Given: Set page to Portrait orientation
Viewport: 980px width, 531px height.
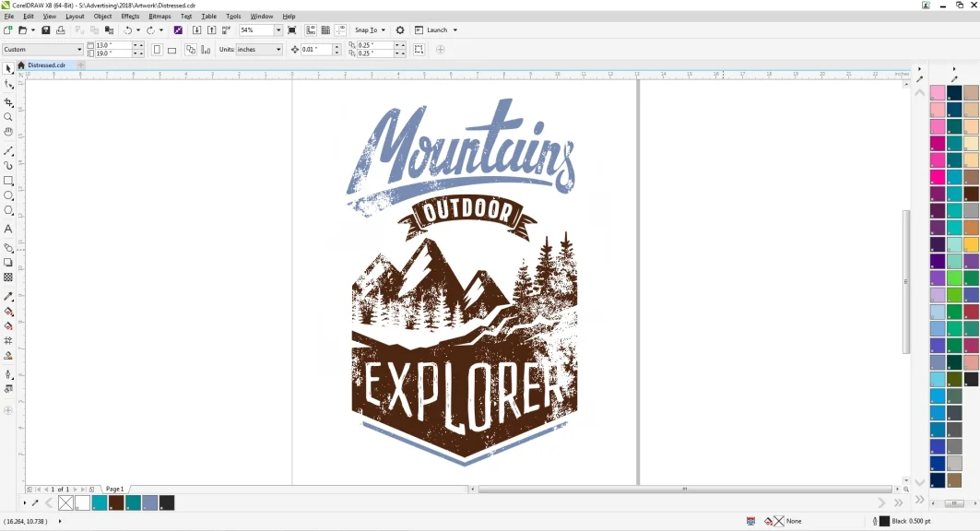Looking at the screenshot, I should [157, 50].
